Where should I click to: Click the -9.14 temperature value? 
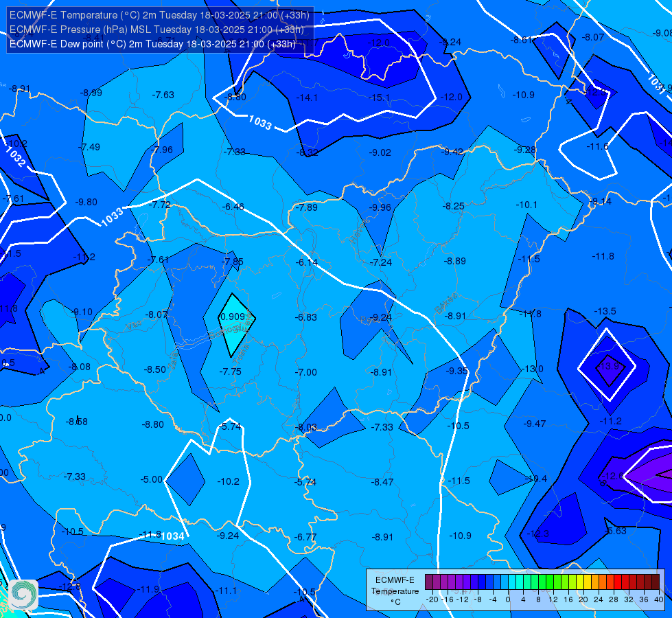(x=601, y=202)
